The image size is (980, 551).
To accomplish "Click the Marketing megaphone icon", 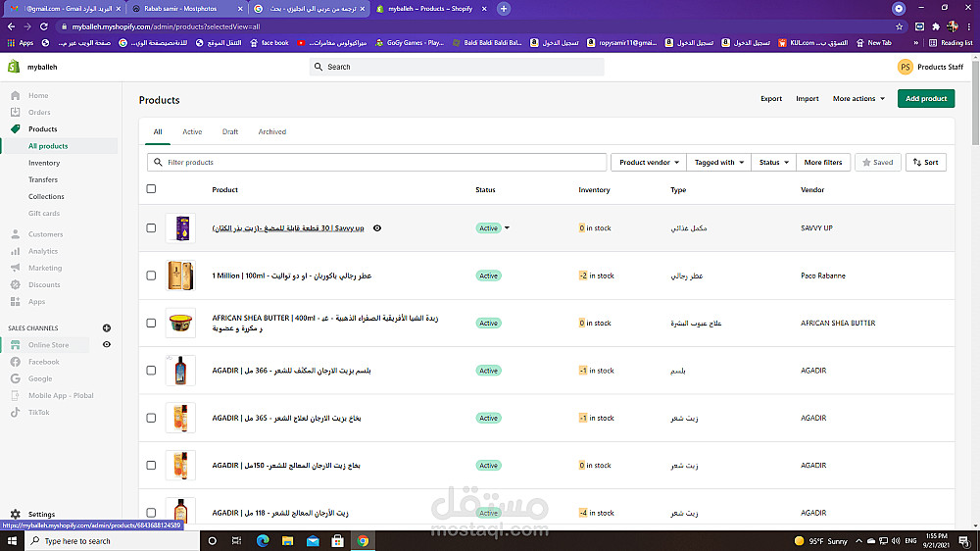I will pos(16,268).
